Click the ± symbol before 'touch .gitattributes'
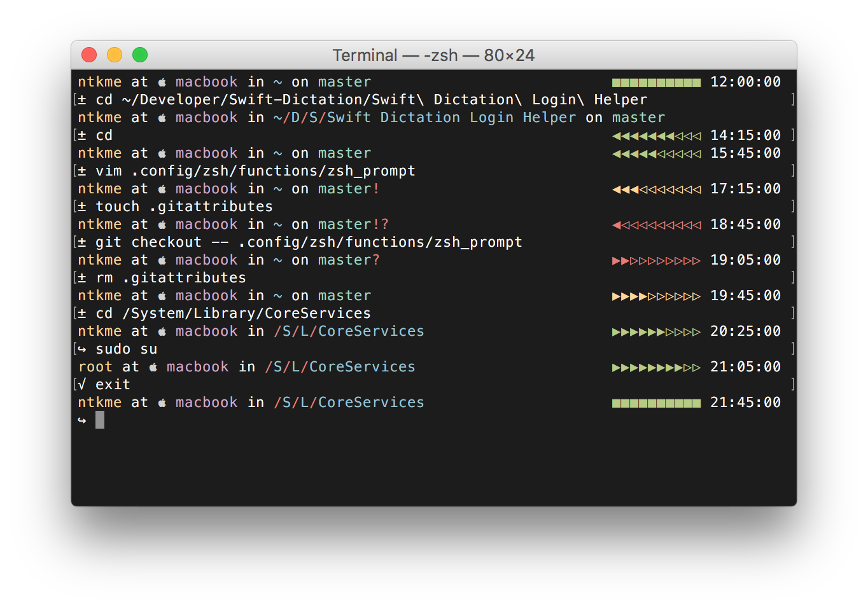This screenshot has width=868, height=608. pyautogui.click(x=82, y=207)
